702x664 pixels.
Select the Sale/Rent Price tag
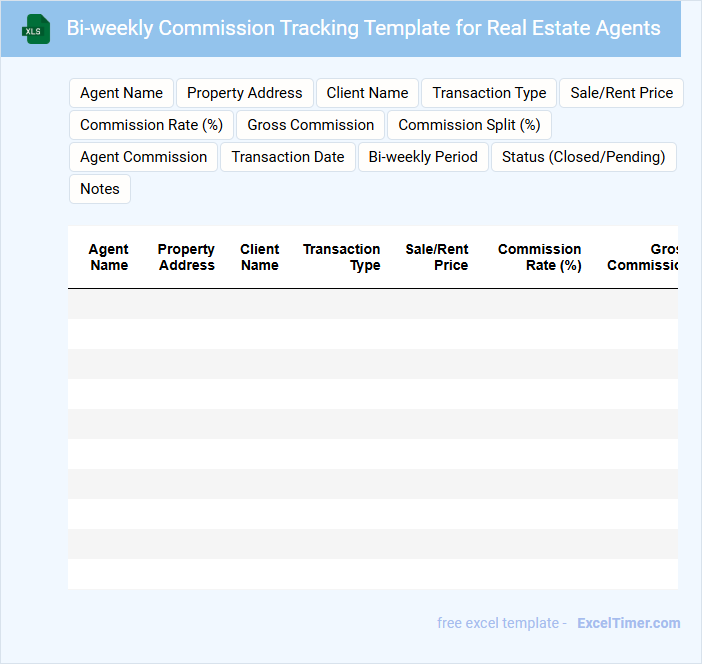tap(621, 93)
